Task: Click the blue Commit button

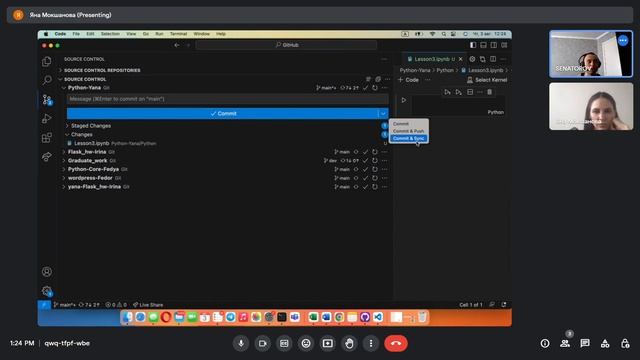Action: point(223,113)
